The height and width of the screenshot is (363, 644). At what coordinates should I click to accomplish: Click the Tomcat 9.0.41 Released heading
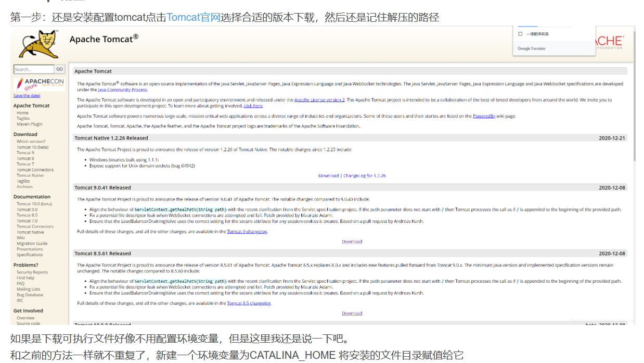pyautogui.click(x=102, y=187)
